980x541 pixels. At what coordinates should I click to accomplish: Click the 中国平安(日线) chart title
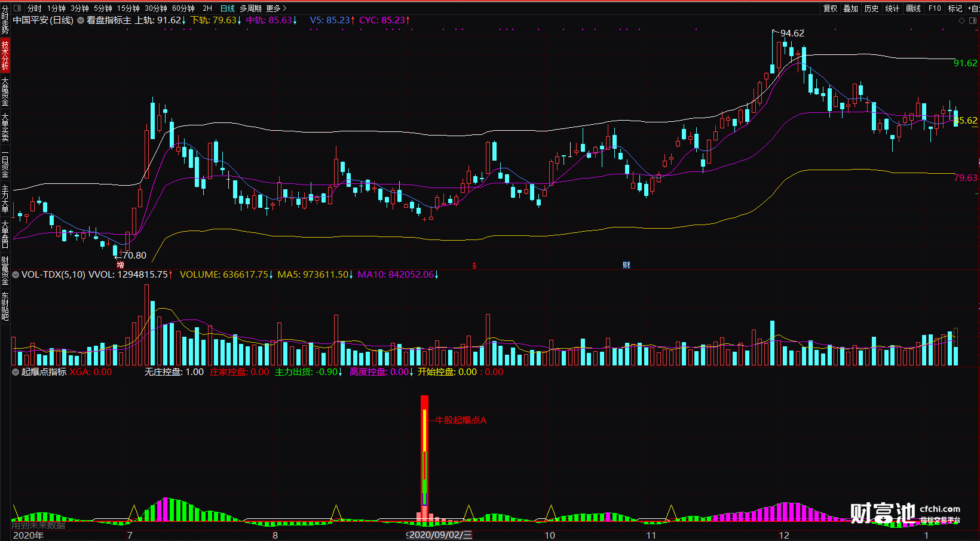coord(43,20)
